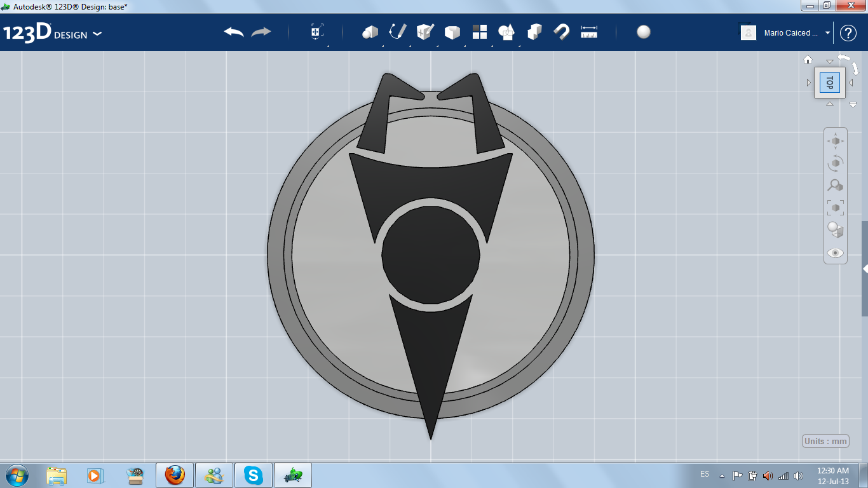Open the Material sphere tool
Image resolution: width=868 pixels, height=488 pixels.
pos(644,32)
